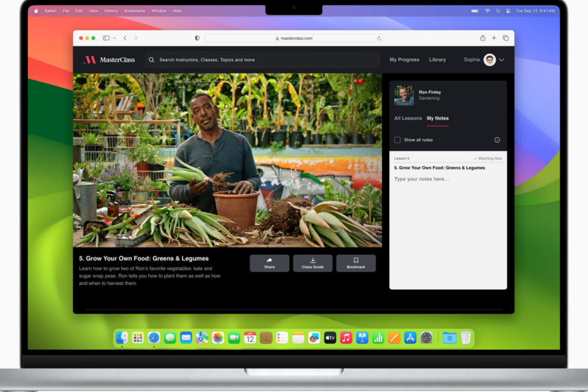Switch to the All Lessons tab
The height and width of the screenshot is (392, 588).
pyautogui.click(x=408, y=118)
